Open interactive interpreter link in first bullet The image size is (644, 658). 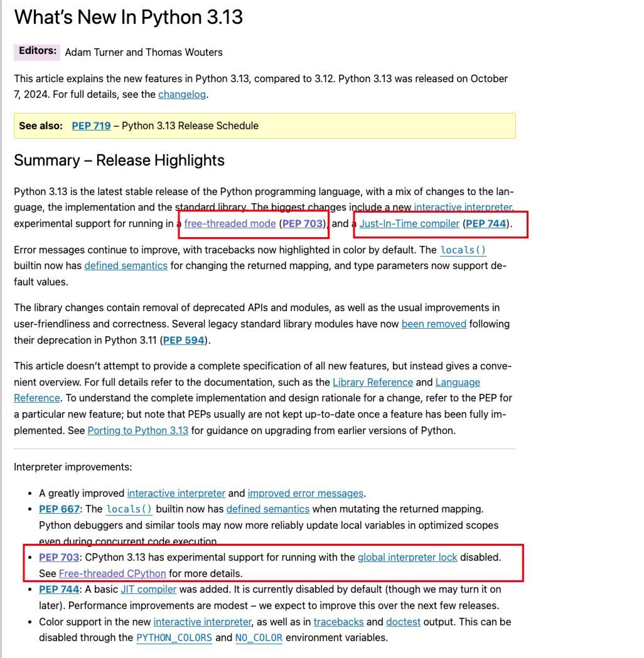click(x=176, y=493)
